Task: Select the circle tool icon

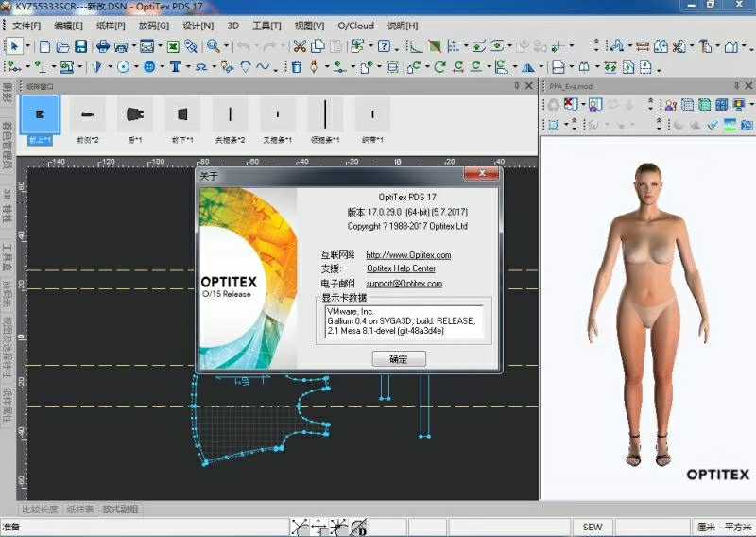Action: [124, 67]
